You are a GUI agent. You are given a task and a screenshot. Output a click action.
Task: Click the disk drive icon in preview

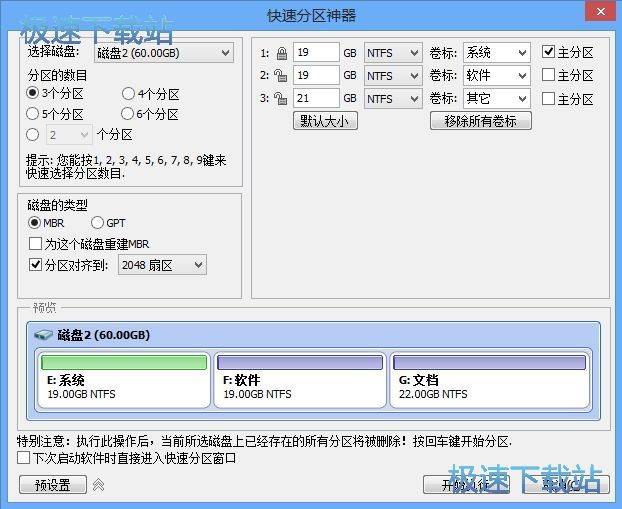coord(44,335)
